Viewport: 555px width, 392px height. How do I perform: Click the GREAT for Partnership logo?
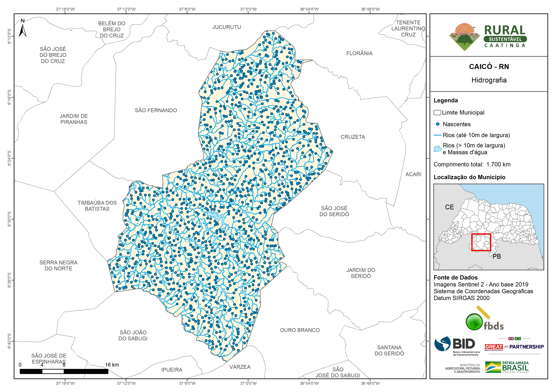514,346
